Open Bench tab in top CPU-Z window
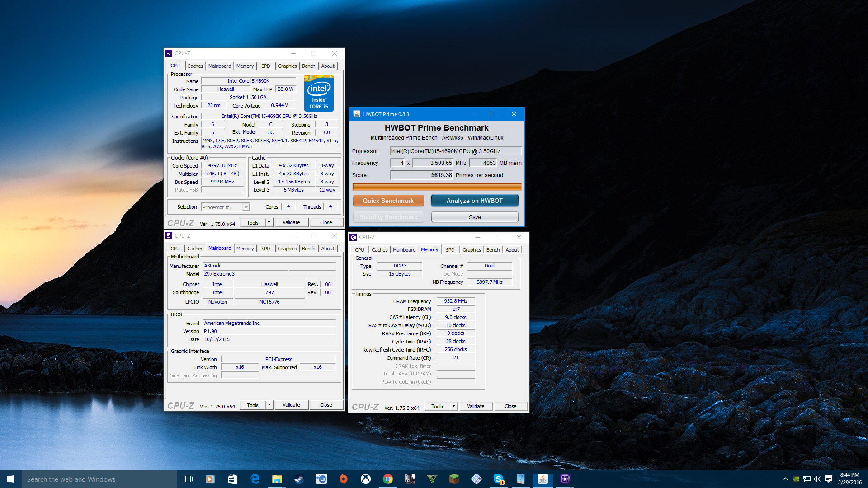This screenshot has height=488, width=868. [x=308, y=66]
